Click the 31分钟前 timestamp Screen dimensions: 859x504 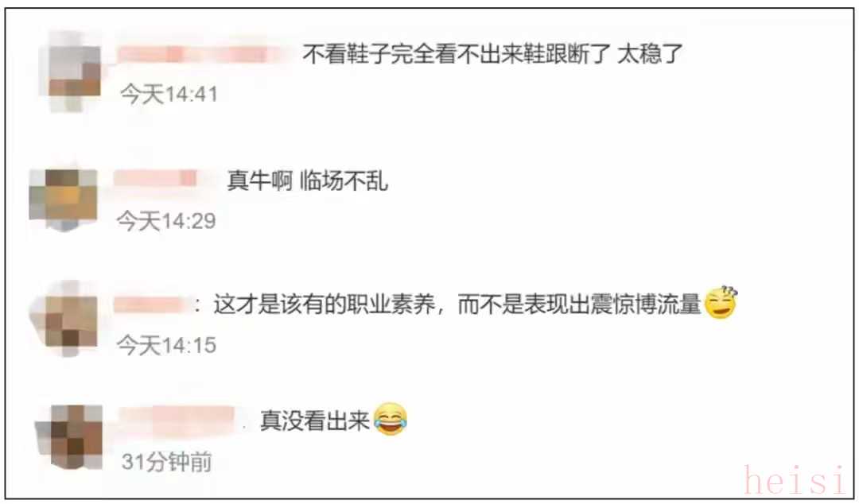point(166,462)
